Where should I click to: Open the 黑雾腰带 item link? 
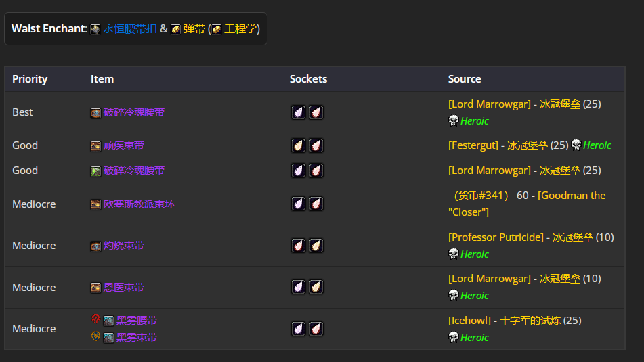point(137,320)
